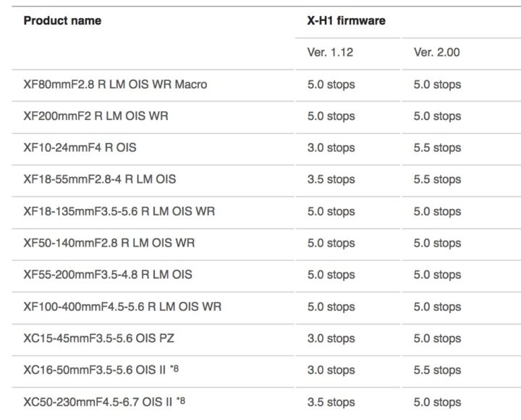The image size is (521, 420).
Task: Click XF100-400mmF4.5-5.6 R LM OIS WR
Action: coord(122,307)
